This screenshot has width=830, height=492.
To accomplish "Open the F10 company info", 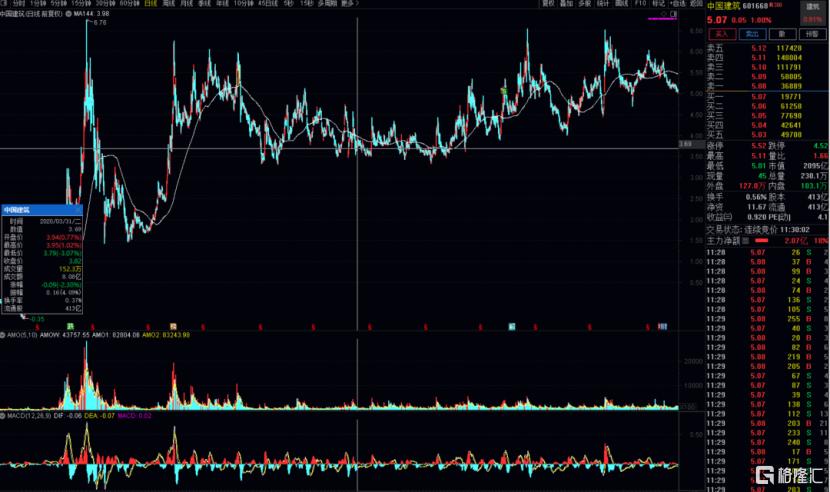I will coord(640,3).
